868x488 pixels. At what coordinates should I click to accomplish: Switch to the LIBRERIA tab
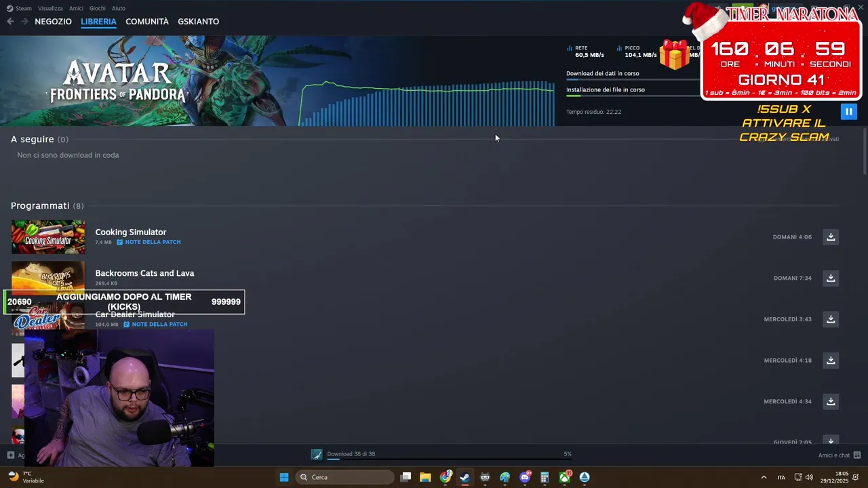[98, 22]
